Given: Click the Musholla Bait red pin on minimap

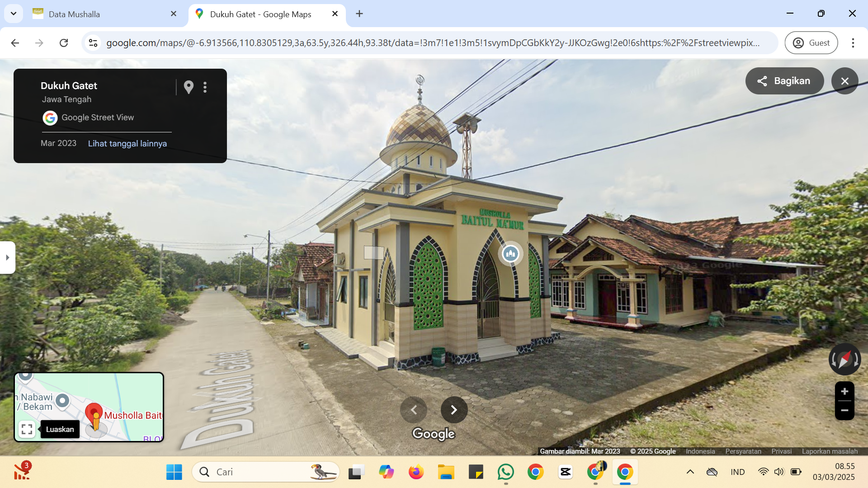Looking at the screenshot, I should [x=94, y=413].
